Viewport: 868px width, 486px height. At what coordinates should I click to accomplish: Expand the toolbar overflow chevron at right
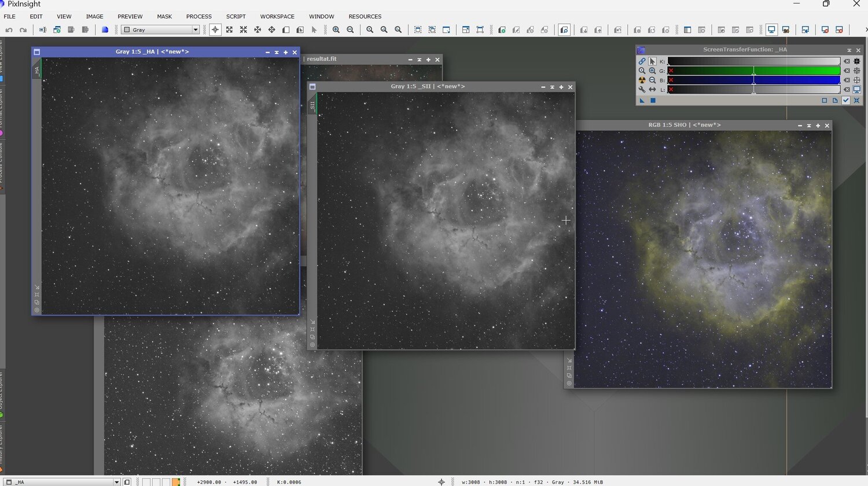coord(866,30)
